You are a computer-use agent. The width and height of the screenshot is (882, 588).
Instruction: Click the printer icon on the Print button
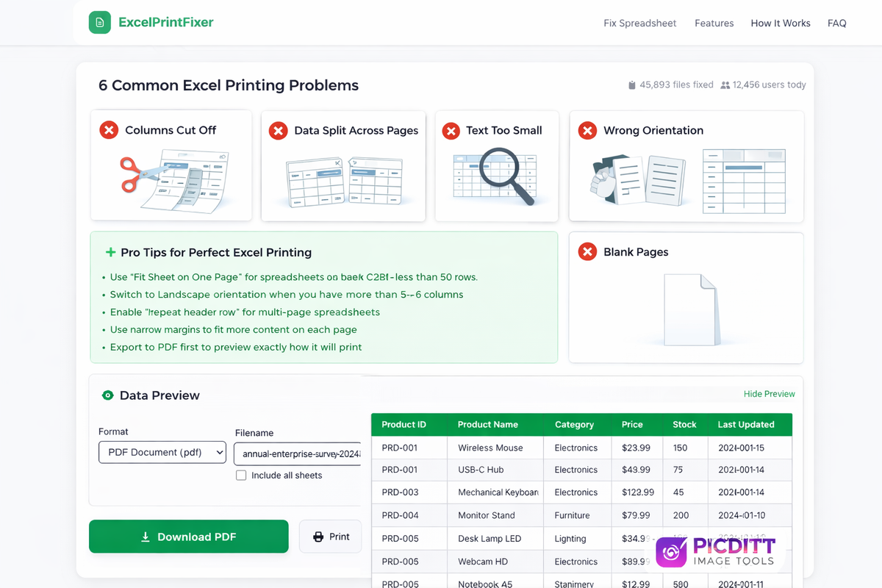tap(318, 537)
